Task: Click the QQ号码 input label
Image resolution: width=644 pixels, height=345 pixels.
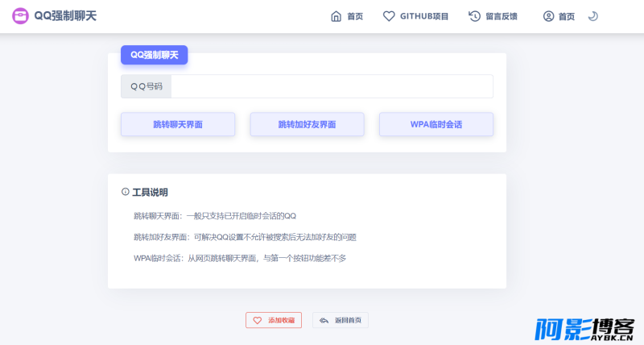Action: click(147, 86)
